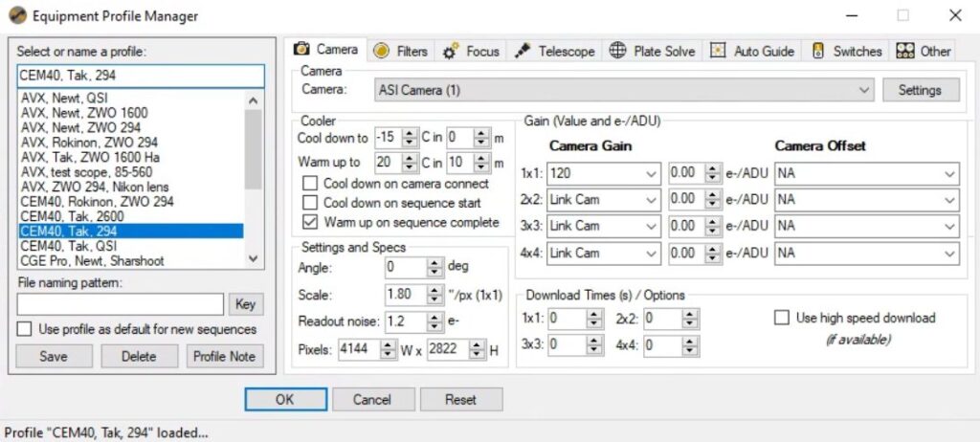This screenshot has width=980, height=442.
Task: Switch to the Camera tab
Action: (326, 50)
